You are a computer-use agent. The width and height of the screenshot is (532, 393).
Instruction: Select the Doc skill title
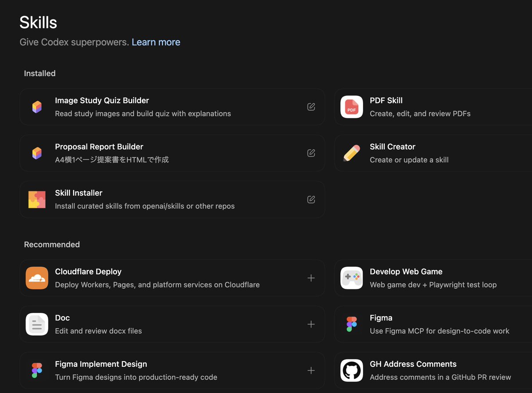[x=63, y=318]
